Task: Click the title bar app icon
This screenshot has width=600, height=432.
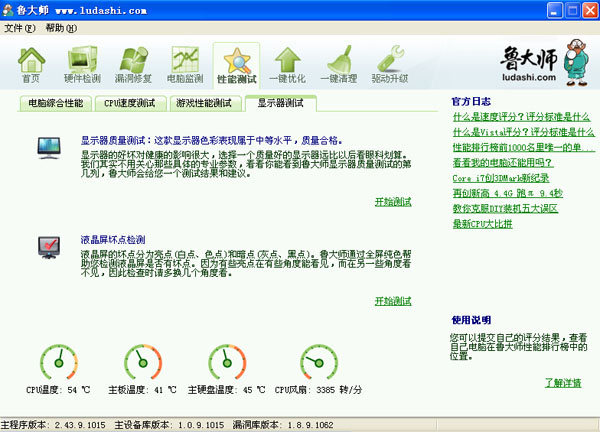Action: [x=8, y=10]
